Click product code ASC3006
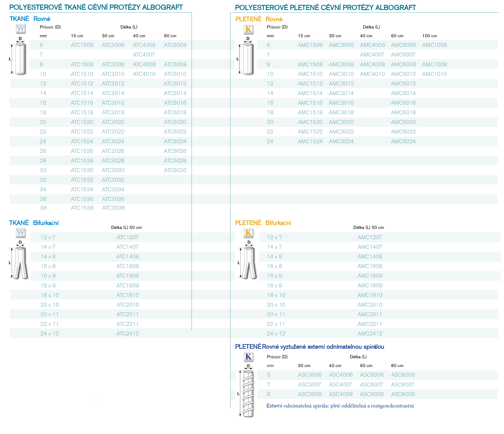This screenshot has height=434, width=504. tap(310, 375)
